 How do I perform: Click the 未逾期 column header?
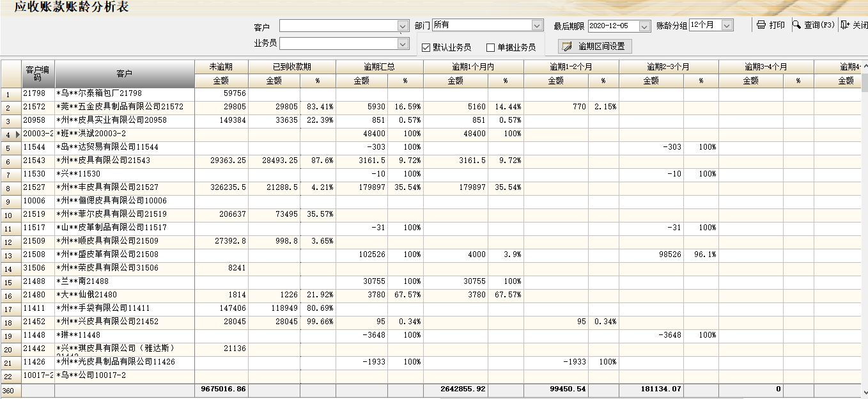[221, 67]
